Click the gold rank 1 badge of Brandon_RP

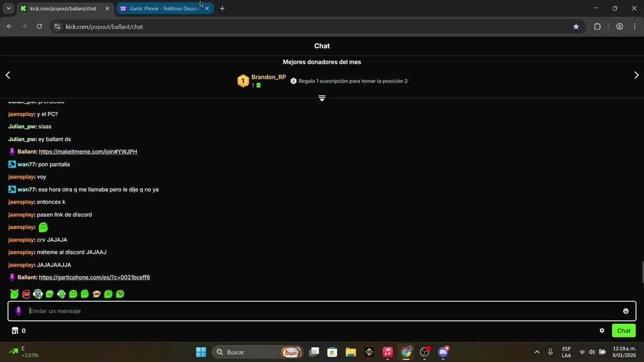tap(243, 81)
